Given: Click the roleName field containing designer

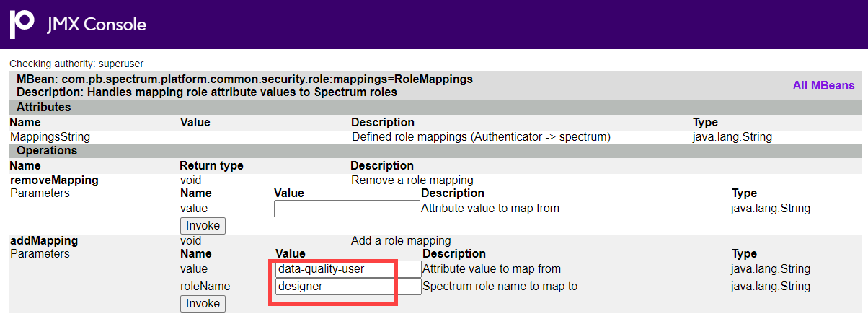Looking at the screenshot, I should point(347,287).
